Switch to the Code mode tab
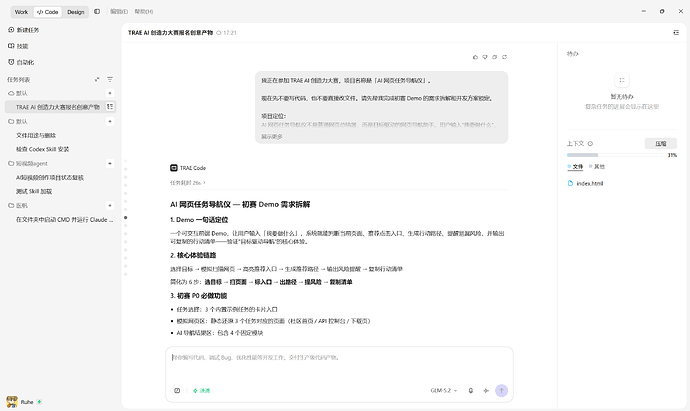The height and width of the screenshot is (411, 690). pos(48,12)
